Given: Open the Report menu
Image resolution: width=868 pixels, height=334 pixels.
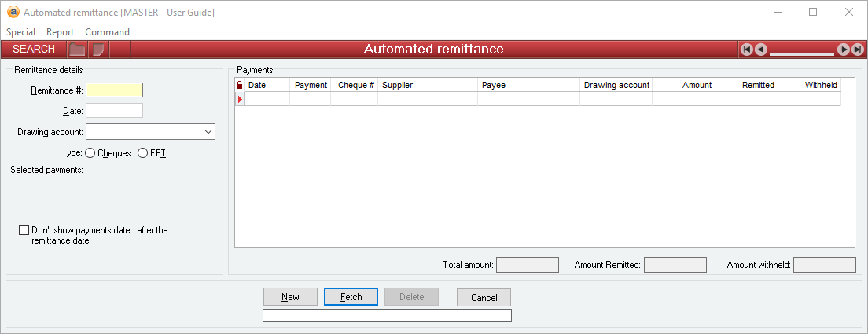Looking at the screenshot, I should tap(60, 32).
